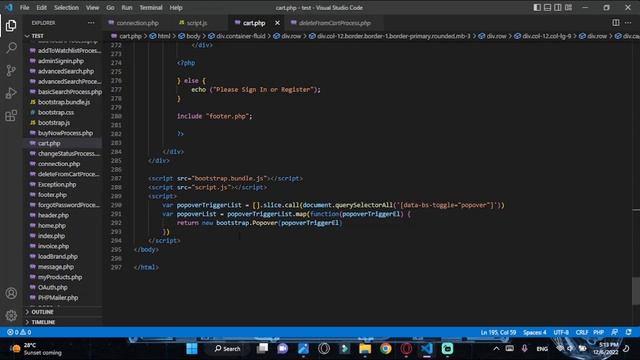The height and width of the screenshot is (360, 640).
Task: Switch to the deleteFromCartProcess.php tab
Action: tap(335, 23)
